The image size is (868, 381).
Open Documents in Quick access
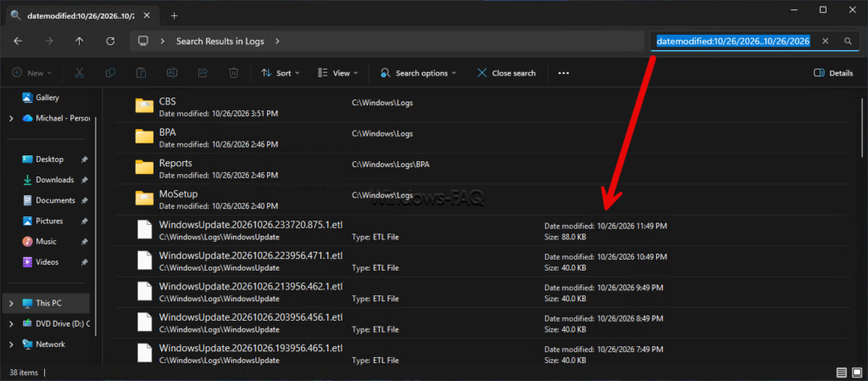(47, 200)
